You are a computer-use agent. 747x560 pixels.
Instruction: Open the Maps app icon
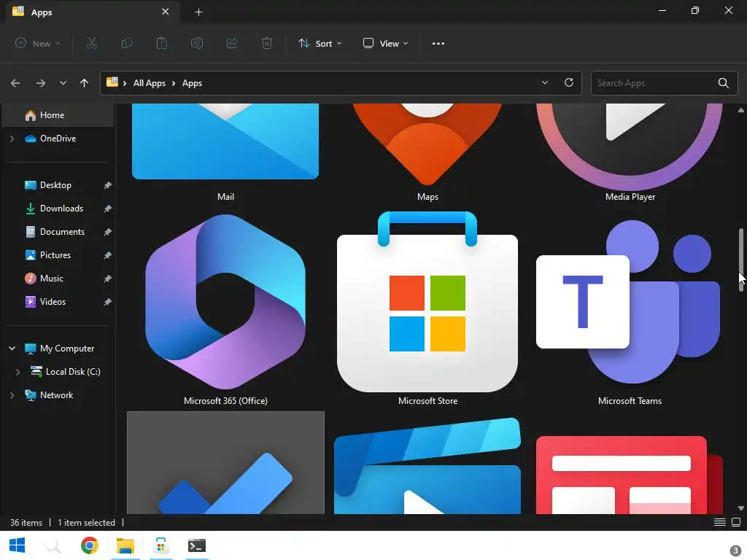coord(427,144)
